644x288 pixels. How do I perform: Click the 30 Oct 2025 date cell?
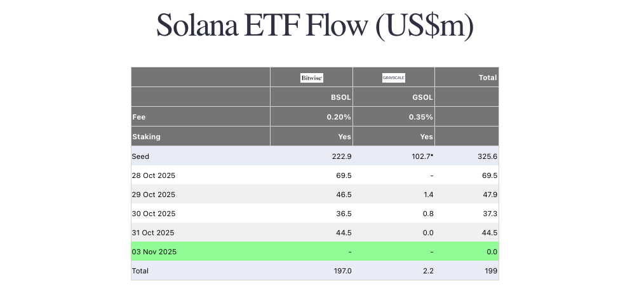coord(153,214)
